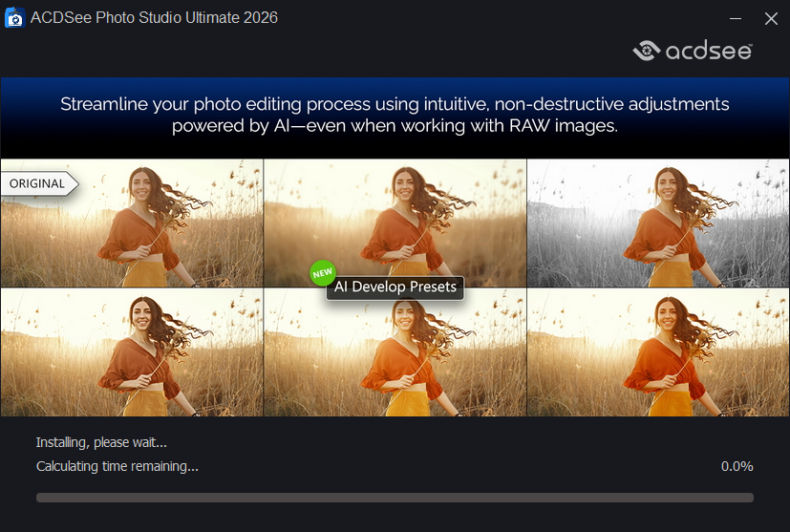Select the black and white preset thumbnail

[657, 223]
